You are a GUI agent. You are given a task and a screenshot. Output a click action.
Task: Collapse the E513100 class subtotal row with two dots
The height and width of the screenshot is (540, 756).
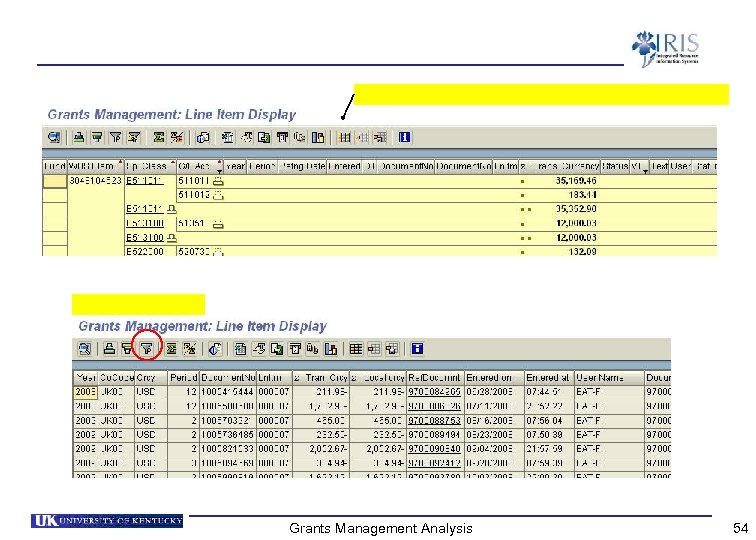click(172, 238)
